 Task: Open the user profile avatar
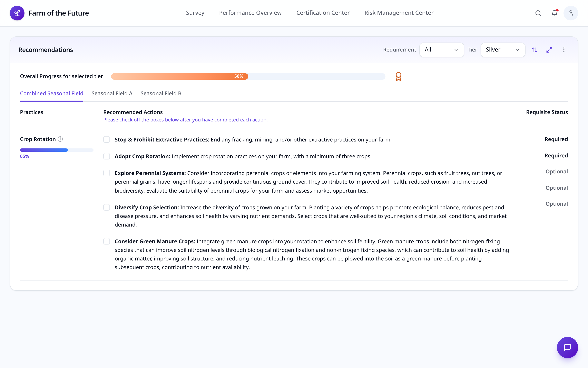point(571,13)
